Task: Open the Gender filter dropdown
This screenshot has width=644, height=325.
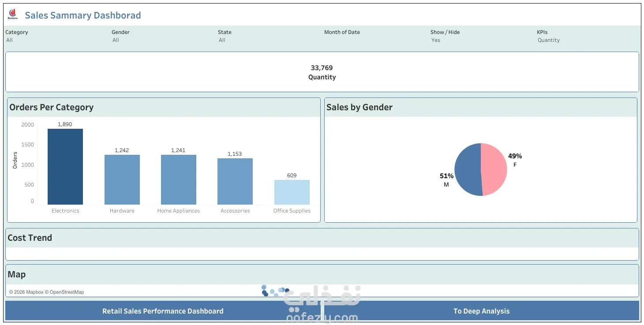Action: [x=162, y=40]
